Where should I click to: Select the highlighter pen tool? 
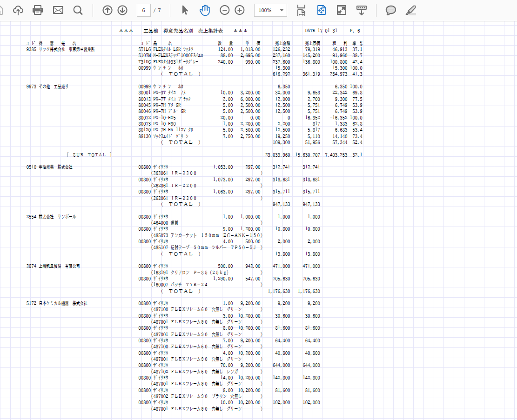(x=410, y=10)
